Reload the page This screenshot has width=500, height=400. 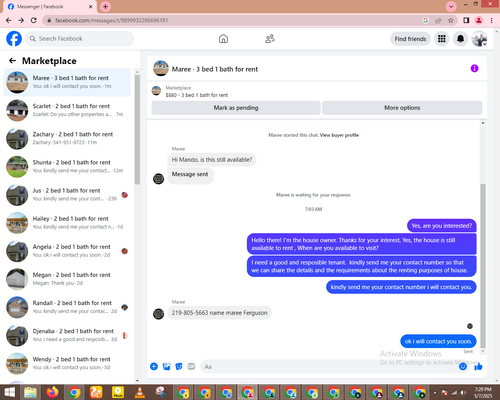tap(34, 20)
